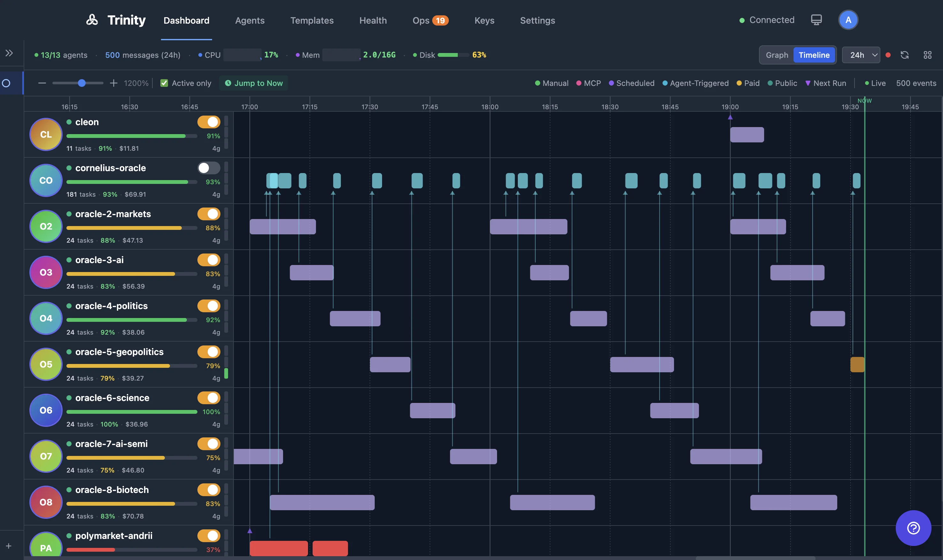Click the purple cleon scheduled event block
943x560 pixels.
747,135
